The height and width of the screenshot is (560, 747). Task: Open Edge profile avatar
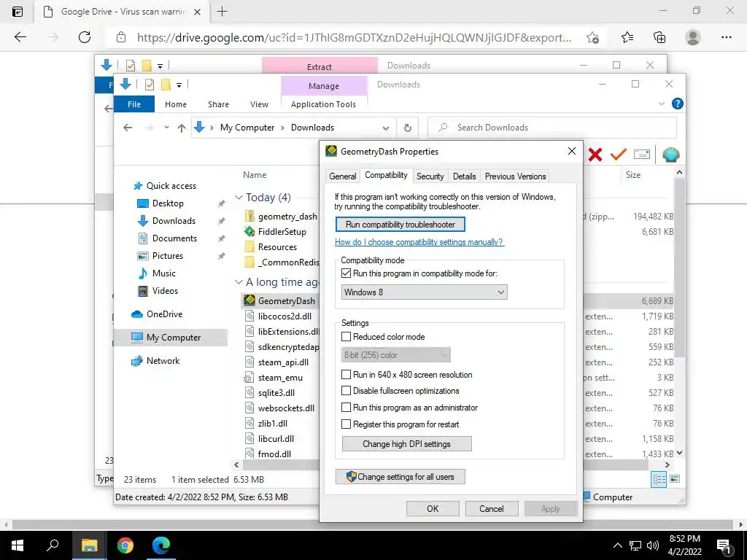693,37
